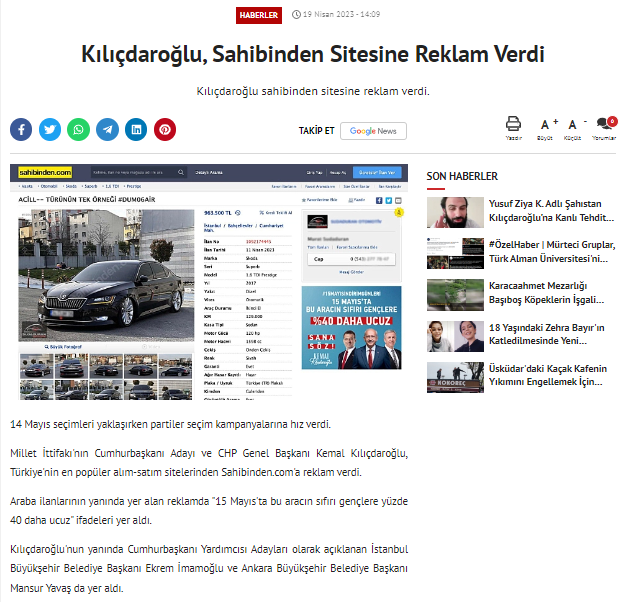This screenshot has height=602, width=625.
Task: Open Yusuf Ziya K. Kanlı Tehdit headline
Action: 551,211
